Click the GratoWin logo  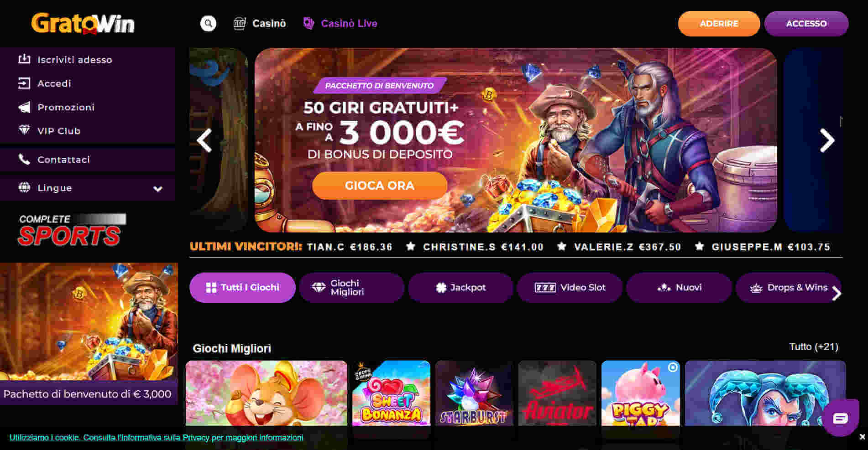pyautogui.click(x=83, y=23)
